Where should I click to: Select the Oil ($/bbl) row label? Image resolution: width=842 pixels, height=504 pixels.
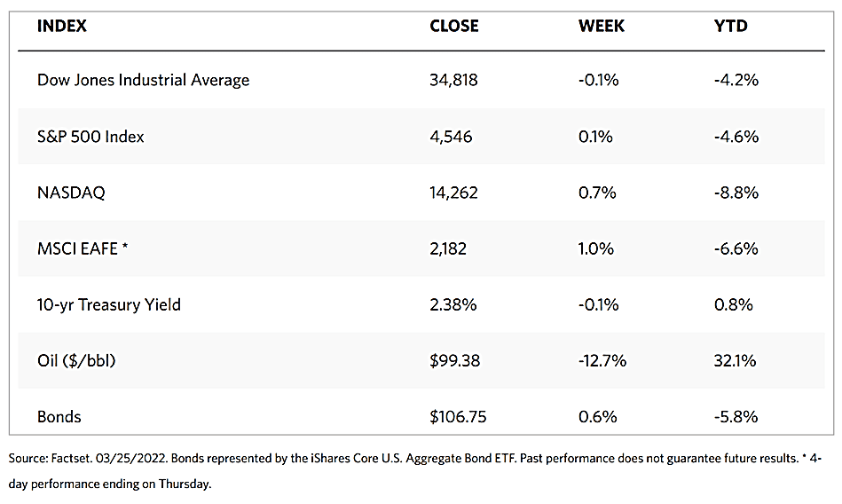point(76,360)
